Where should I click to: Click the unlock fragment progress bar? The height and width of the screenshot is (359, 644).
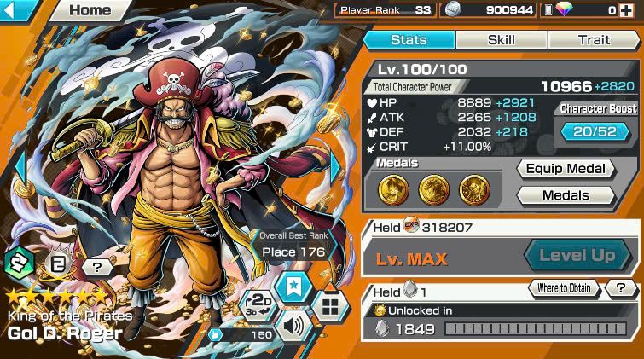(x=536, y=328)
